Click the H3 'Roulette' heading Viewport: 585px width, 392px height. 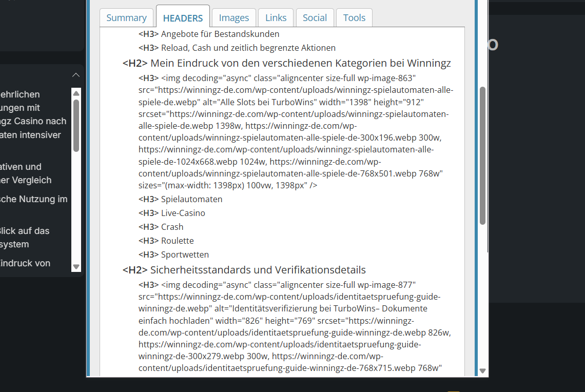(x=166, y=241)
